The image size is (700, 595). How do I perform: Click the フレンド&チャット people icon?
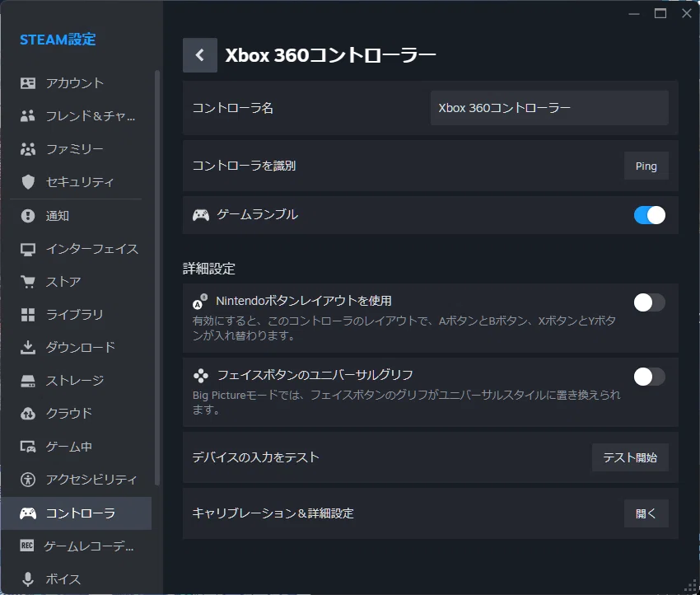click(x=28, y=116)
